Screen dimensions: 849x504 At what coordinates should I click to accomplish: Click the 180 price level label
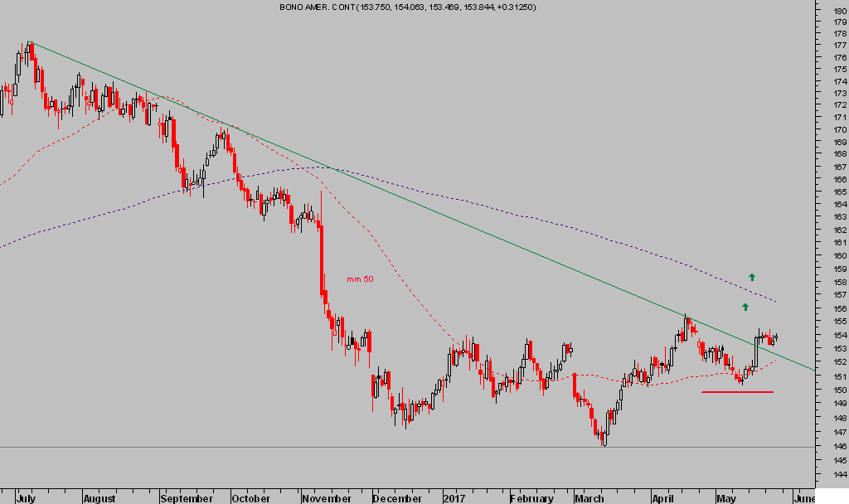(x=837, y=11)
